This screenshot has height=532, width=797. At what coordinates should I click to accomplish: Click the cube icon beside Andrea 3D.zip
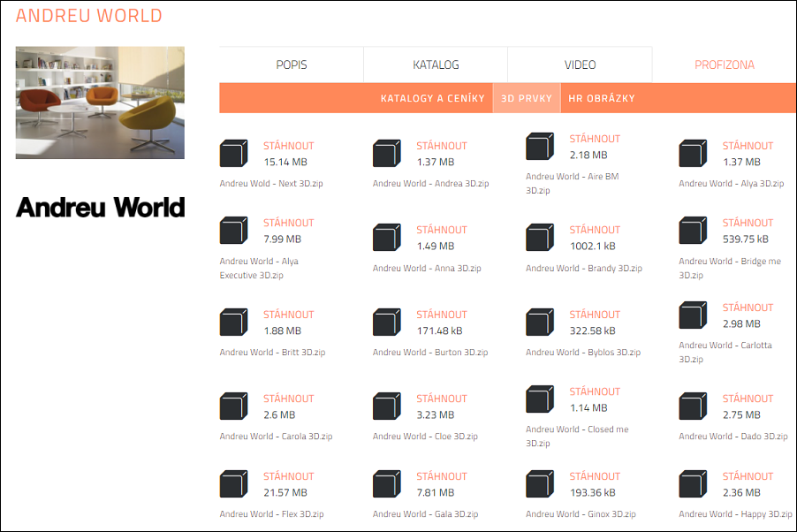click(x=386, y=154)
